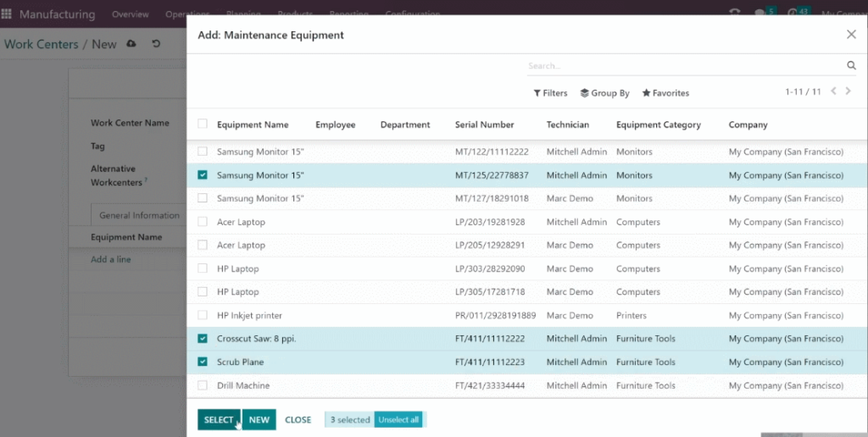Click the NEW button in dialog
Image resolution: width=868 pixels, height=437 pixels.
(x=259, y=420)
